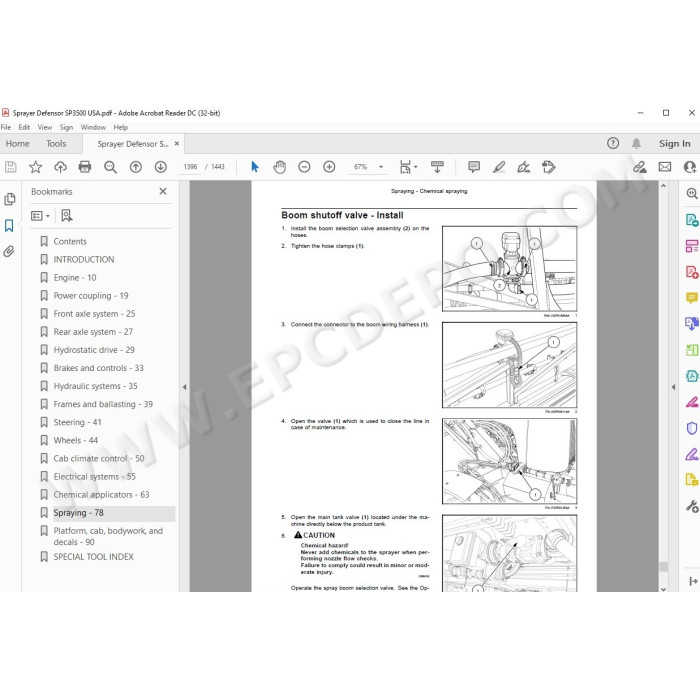Zoom in with the plus button
This screenshot has width=700, height=700.
point(329,167)
